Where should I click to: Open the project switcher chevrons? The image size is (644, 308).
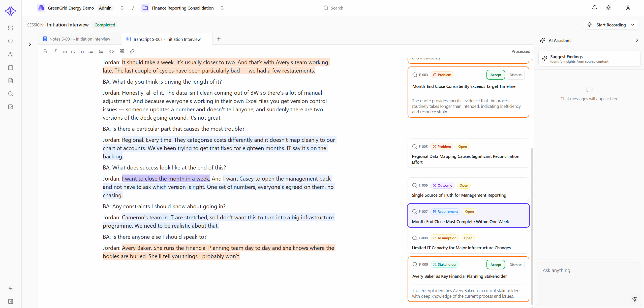[x=222, y=8]
